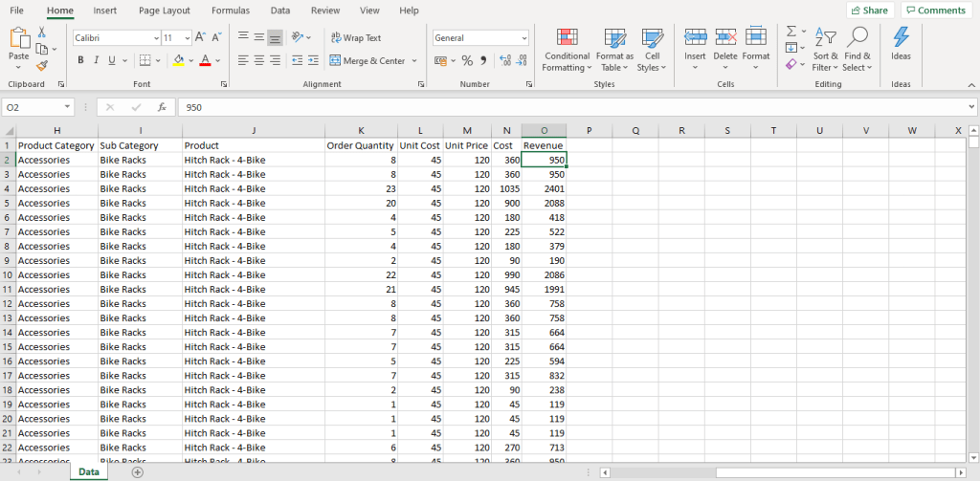The image size is (980, 481).
Task: Toggle Italic formatting
Action: click(96, 60)
